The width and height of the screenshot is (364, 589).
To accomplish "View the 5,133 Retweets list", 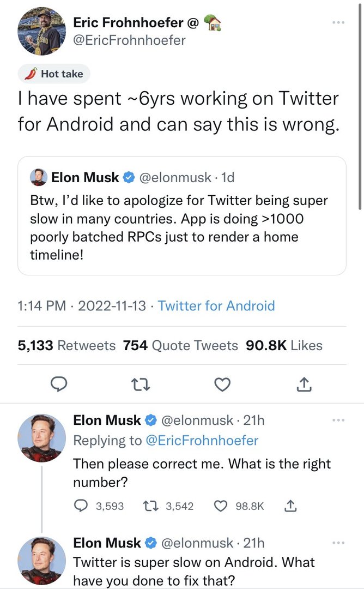I will coord(66,345).
